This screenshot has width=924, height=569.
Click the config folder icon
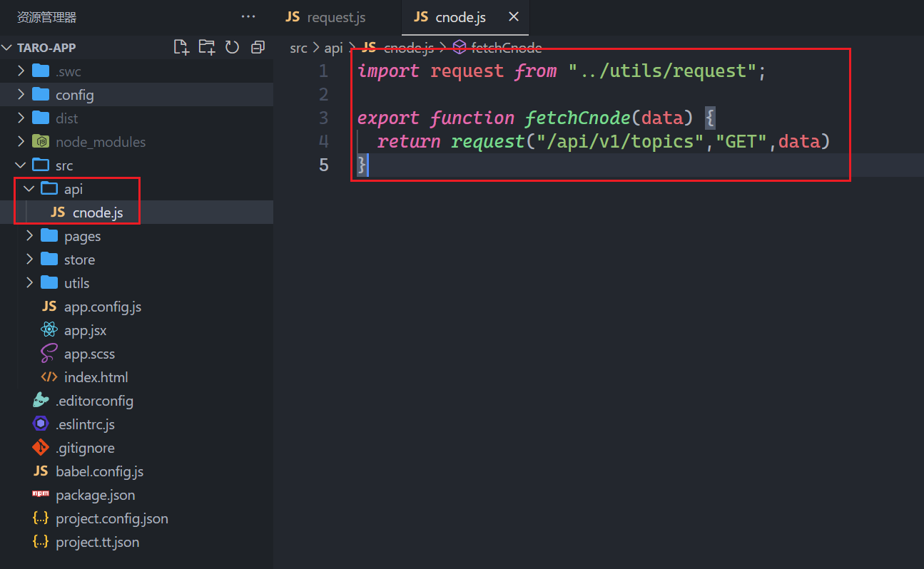41,95
